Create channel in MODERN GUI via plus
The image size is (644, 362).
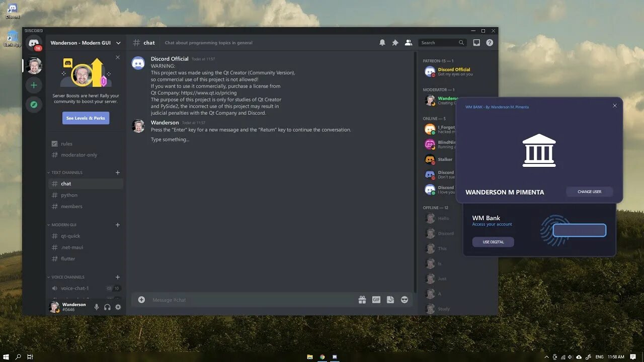(x=118, y=225)
